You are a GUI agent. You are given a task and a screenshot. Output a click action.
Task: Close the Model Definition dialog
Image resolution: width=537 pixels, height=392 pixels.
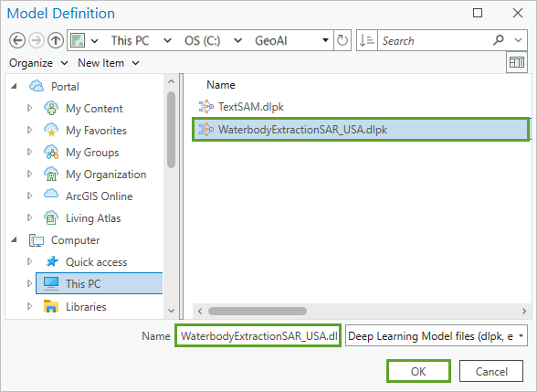[518, 13]
